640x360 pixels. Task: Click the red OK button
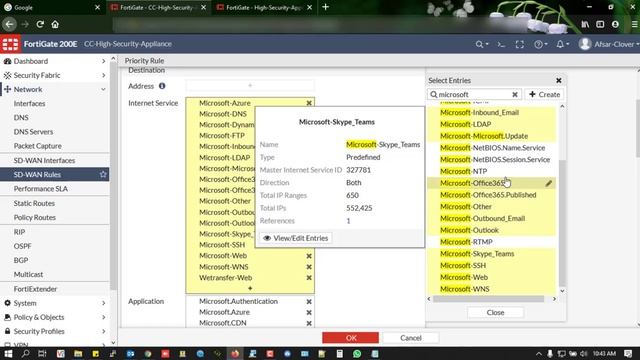click(x=351, y=338)
